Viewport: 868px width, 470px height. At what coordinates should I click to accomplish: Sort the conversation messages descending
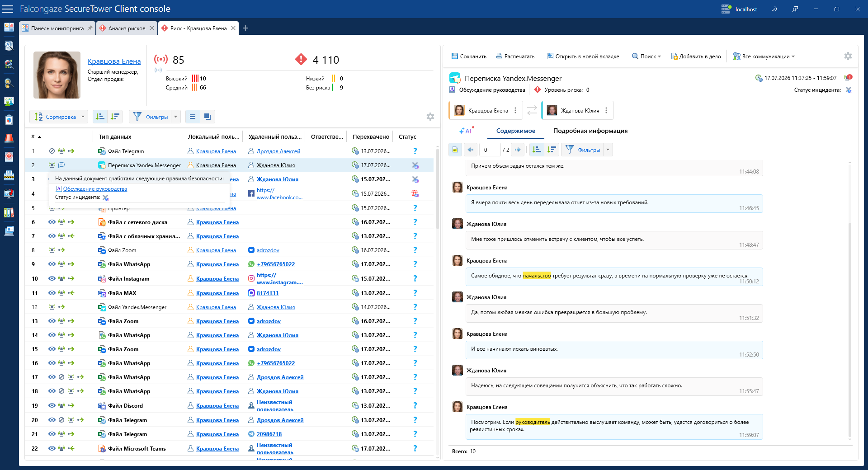(552, 150)
